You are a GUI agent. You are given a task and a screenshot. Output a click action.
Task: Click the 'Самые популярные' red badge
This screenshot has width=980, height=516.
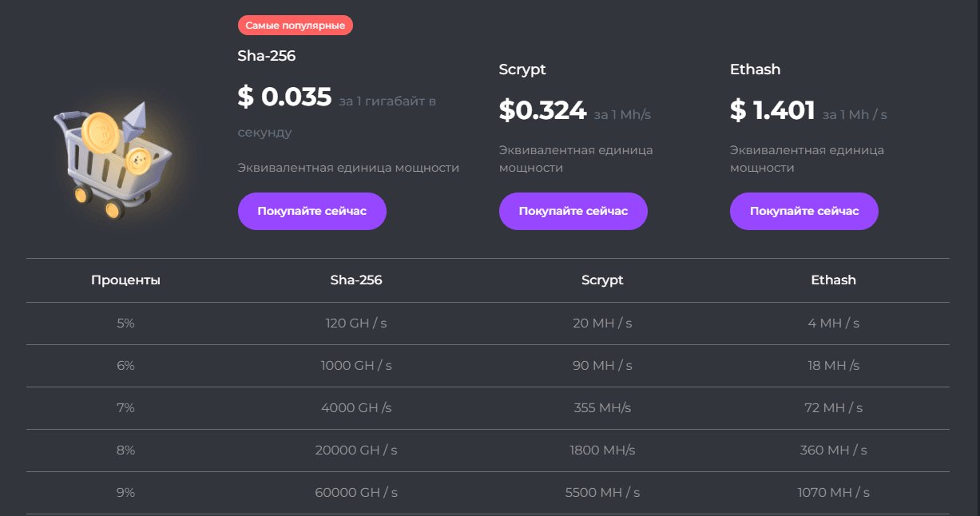click(x=295, y=26)
